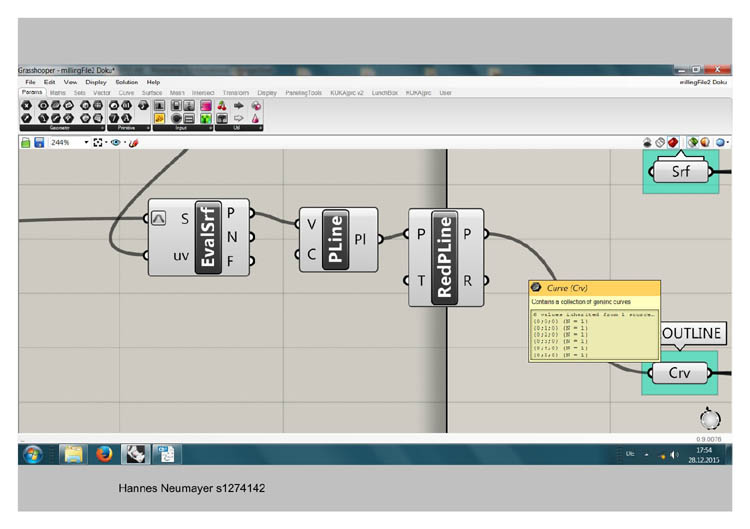Open the File menu

coord(30,82)
